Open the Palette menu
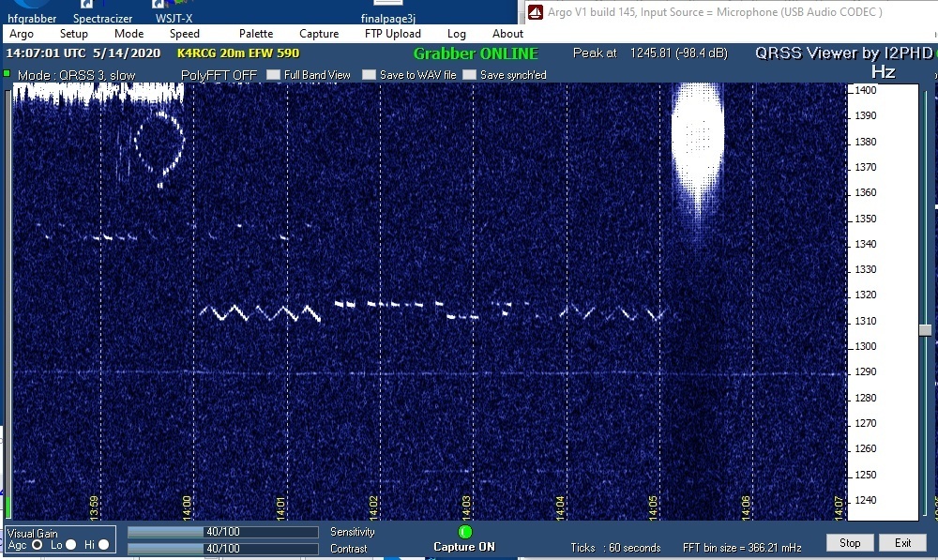The image size is (938, 560). tap(256, 34)
